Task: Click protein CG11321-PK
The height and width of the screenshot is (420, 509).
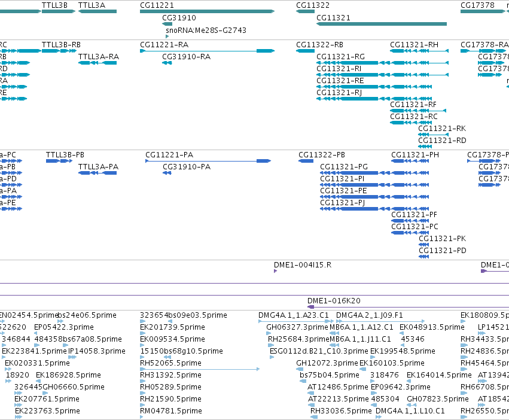Action: [x=442, y=239]
